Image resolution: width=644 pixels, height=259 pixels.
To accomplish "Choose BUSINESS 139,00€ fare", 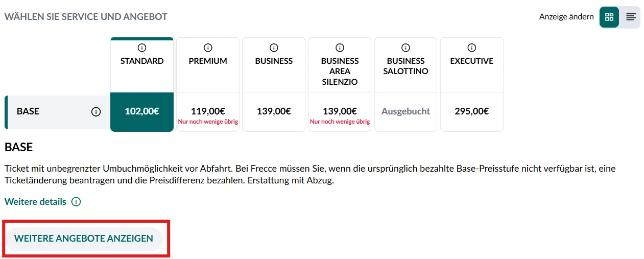I will tap(274, 111).
